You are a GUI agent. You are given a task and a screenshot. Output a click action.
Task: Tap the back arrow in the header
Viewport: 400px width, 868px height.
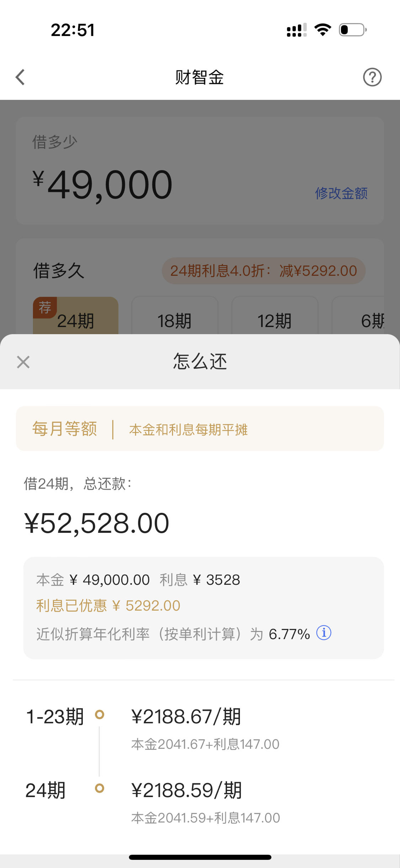tap(20, 77)
